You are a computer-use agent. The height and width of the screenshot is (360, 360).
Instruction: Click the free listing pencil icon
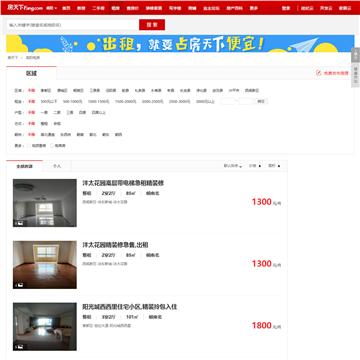318,73
